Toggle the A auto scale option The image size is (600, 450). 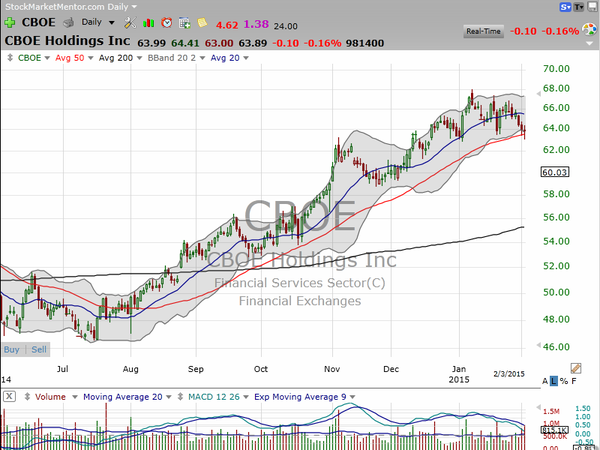click(545, 381)
